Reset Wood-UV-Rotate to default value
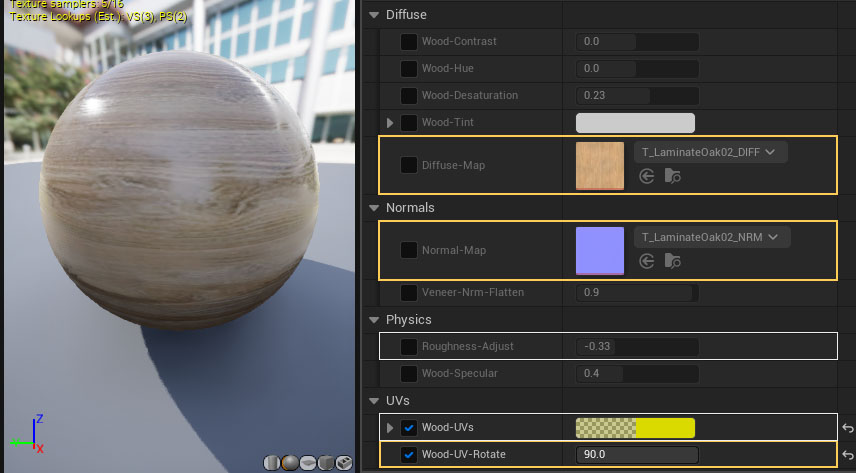This screenshot has width=856, height=473. 847,454
